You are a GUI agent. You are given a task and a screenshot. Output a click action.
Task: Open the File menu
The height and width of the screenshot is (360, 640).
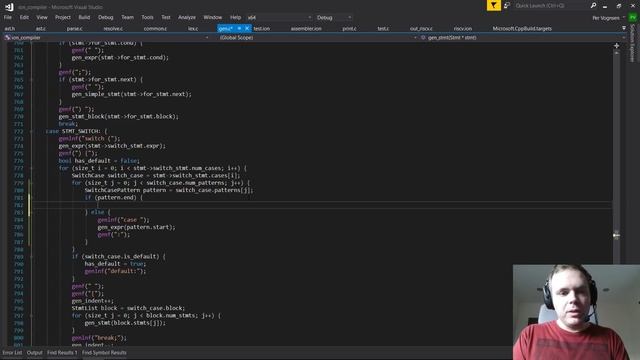[8, 18]
